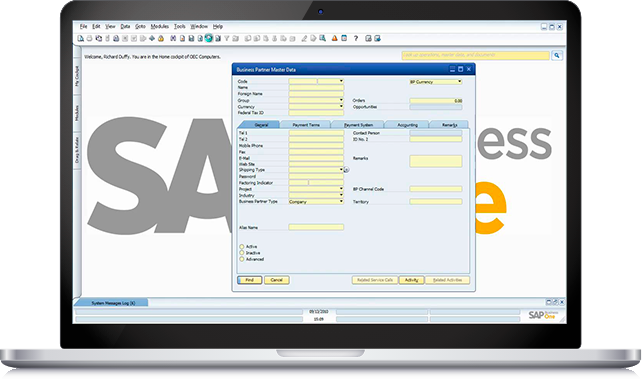Go to First Data Record icon
Viewport: 642px width, 385px height.
191,38
